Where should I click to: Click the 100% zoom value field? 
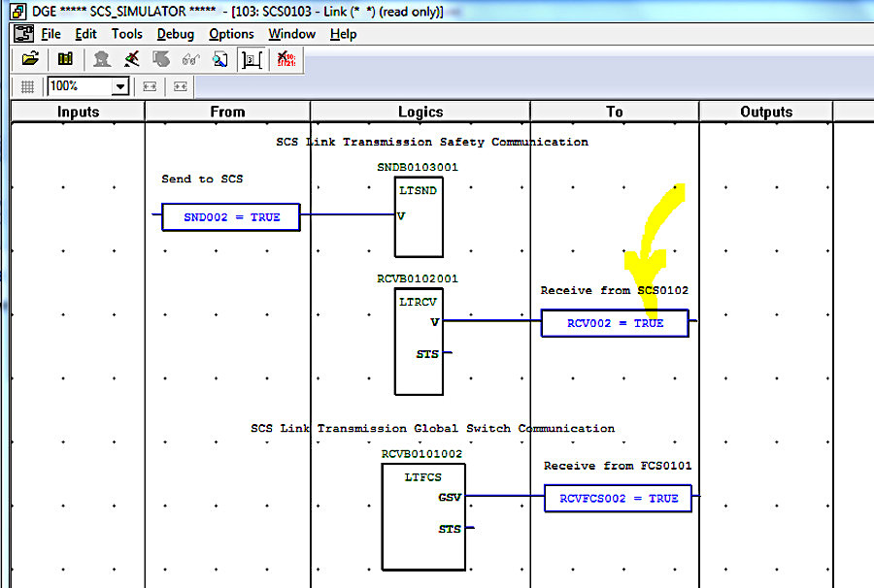80,86
